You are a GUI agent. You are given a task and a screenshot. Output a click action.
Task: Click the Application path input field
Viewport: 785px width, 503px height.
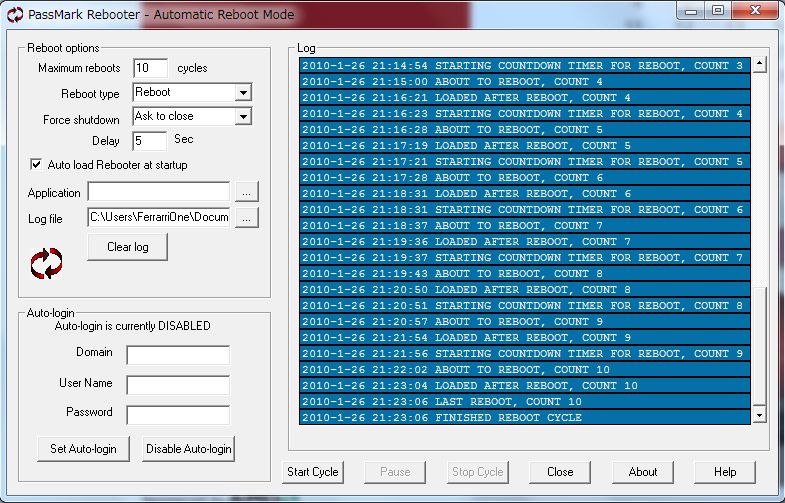(x=159, y=192)
